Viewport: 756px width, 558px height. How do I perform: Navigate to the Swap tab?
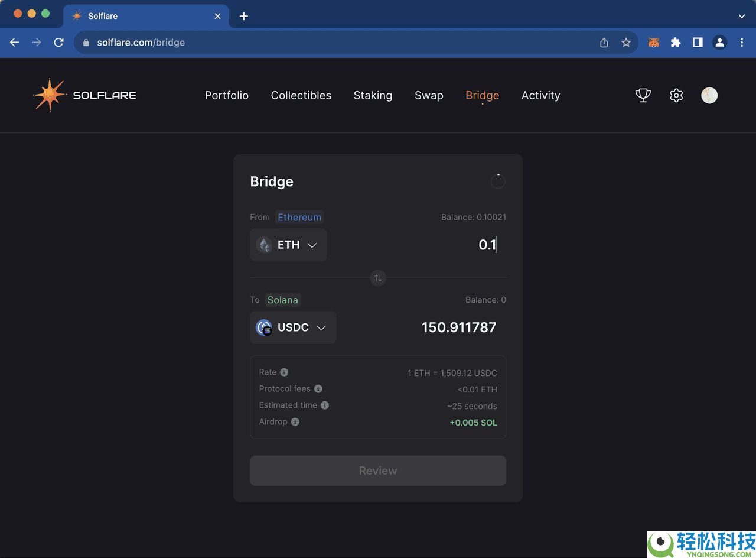point(429,95)
